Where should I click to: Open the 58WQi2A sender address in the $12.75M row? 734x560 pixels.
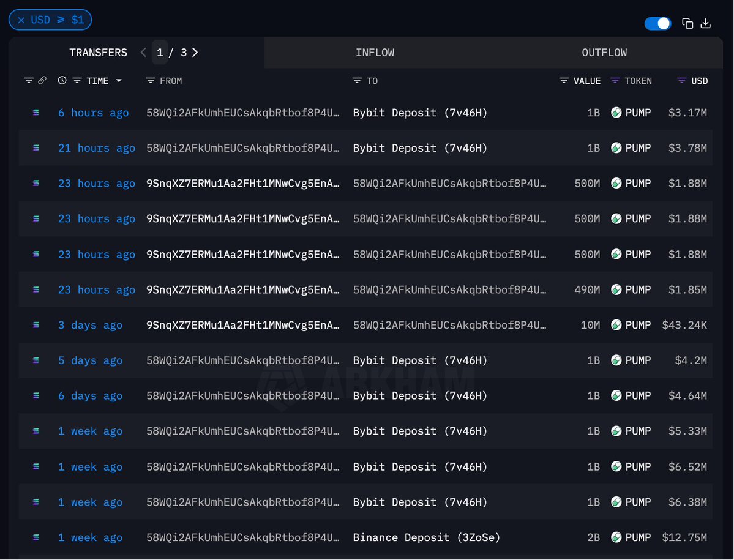[x=243, y=537]
